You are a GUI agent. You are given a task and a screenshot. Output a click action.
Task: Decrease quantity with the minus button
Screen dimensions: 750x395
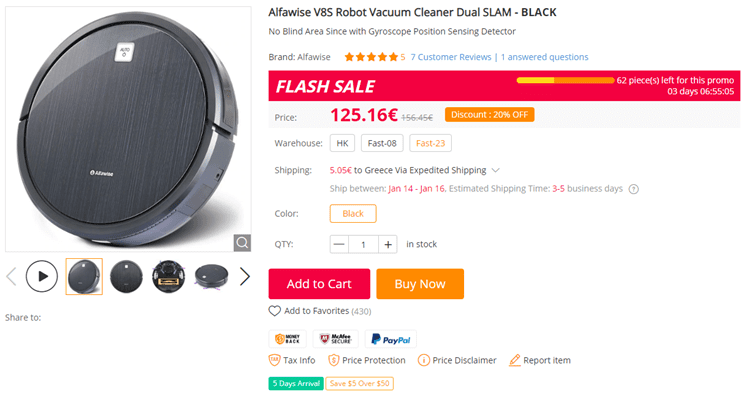339,244
